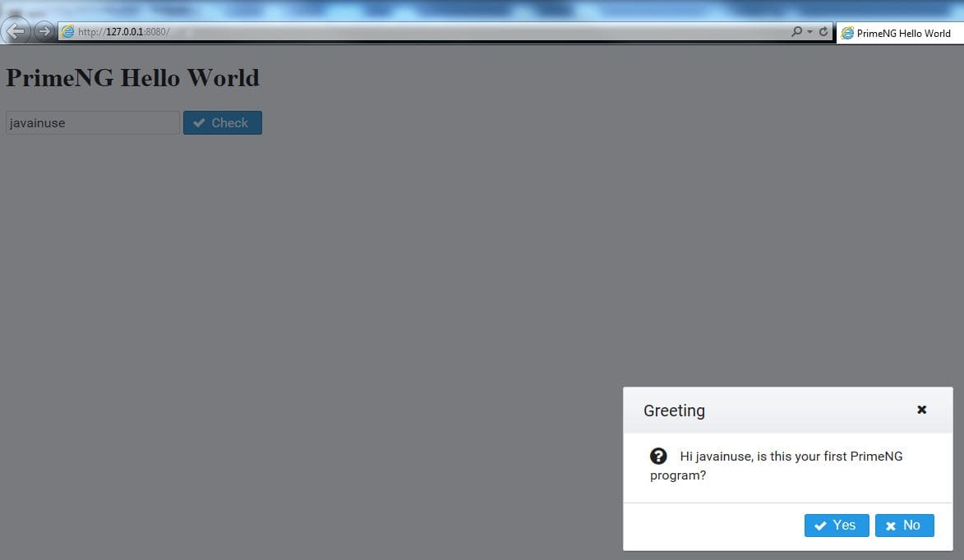Screen dimensions: 964x560
Task: Click the javainuse text input field
Action: (x=93, y=123)
